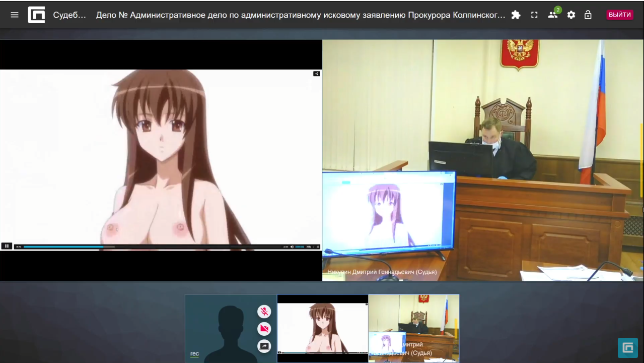Open the extensions puzzle-piece icon
Viewport: 644px width, 363px height.
point(516,15)
